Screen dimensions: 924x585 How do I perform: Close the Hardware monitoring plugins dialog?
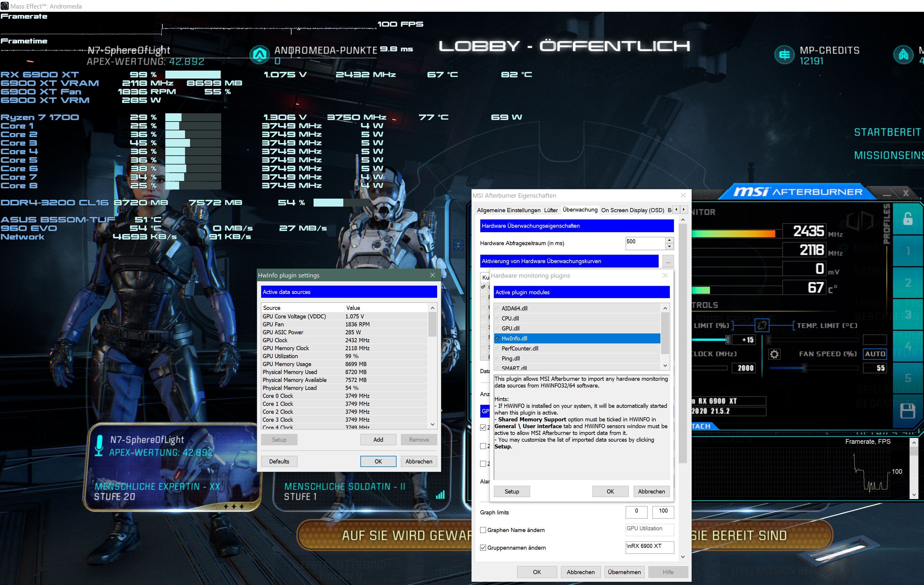tap(665, 276)
